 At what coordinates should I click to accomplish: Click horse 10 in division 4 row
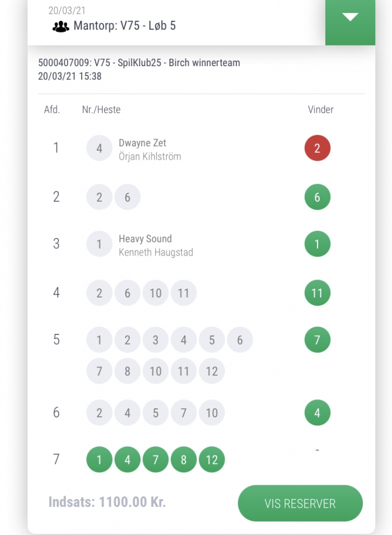(x=156, y=293)
